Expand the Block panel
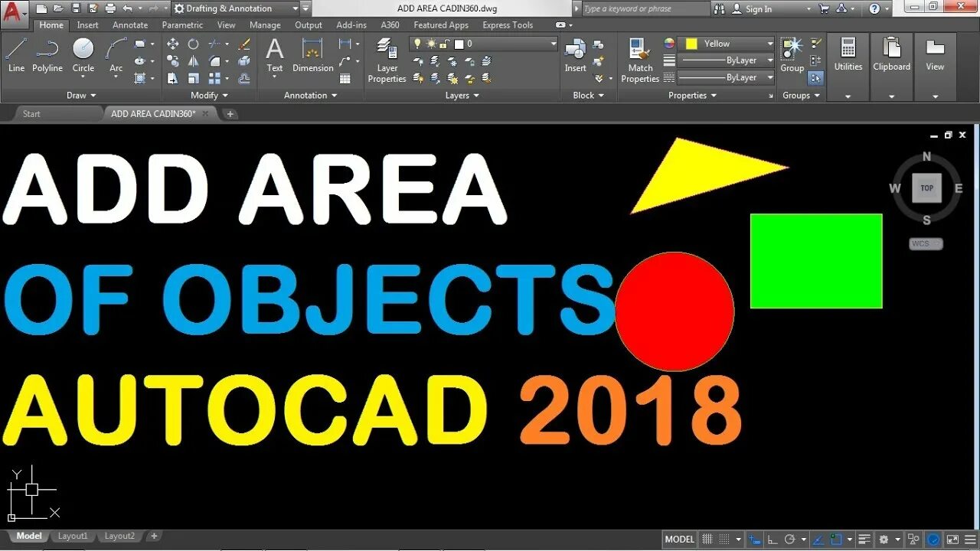The image size is (980, 551). coord(589,95)
